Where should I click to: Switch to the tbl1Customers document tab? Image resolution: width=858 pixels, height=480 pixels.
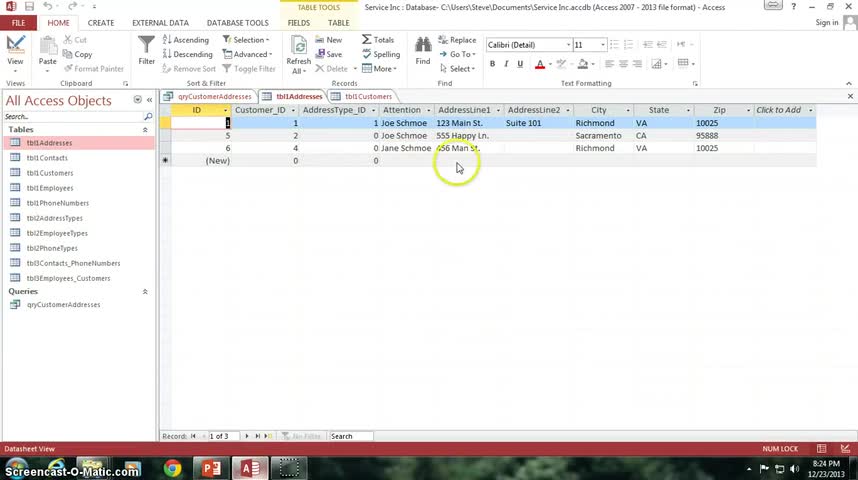(362, 96)
